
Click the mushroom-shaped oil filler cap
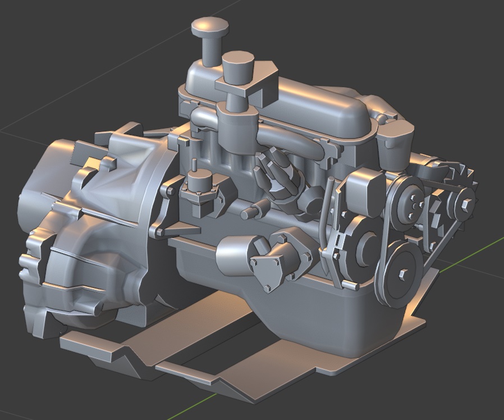tap(210, 39)
